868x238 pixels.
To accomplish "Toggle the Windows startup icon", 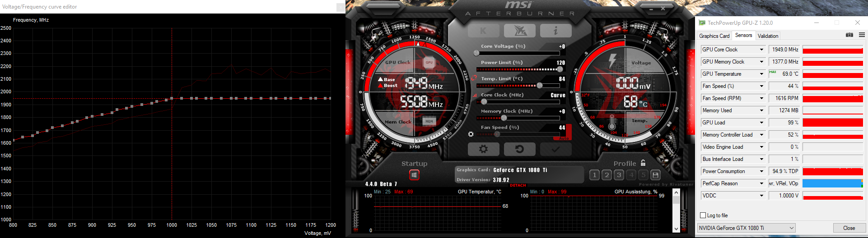I will click(x=414, y=175).
